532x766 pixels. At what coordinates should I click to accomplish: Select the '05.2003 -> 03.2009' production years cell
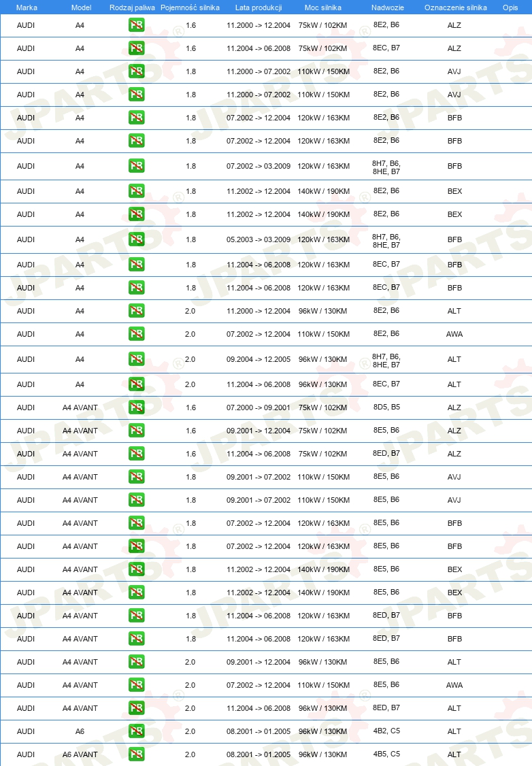tap(259, 239)
